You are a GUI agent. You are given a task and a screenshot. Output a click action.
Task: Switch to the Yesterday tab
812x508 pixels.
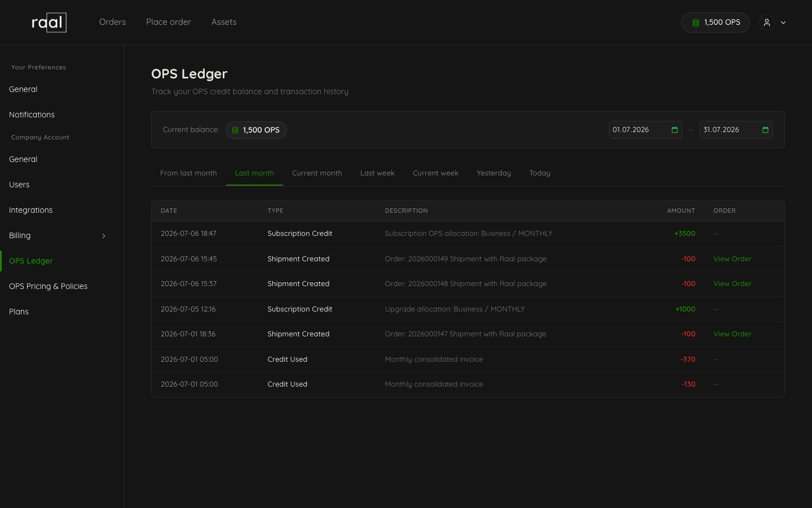[493, 173]
